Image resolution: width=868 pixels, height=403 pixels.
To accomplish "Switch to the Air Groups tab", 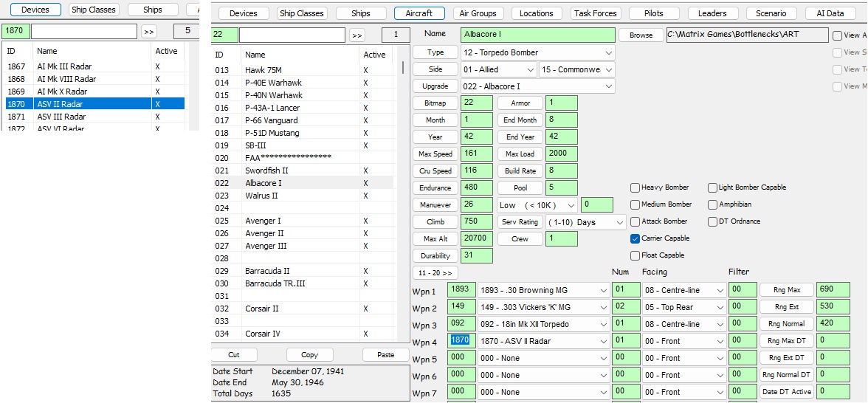I will click(x=478, y=13).
